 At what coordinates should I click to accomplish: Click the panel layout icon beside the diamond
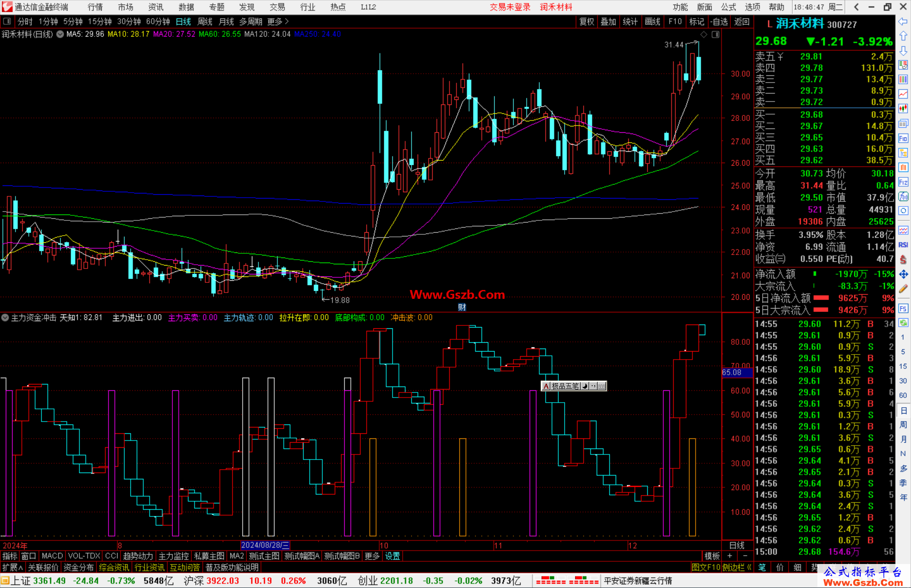pos(715,34)
